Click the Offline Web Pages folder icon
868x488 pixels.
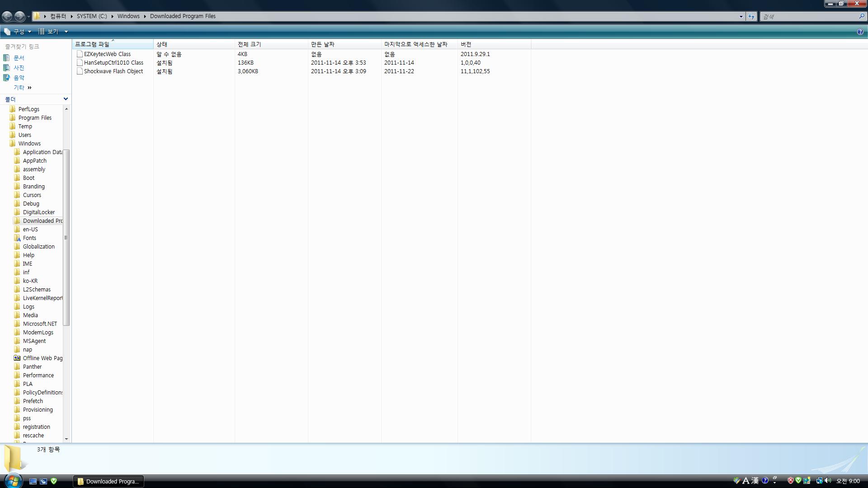[17, 358]
